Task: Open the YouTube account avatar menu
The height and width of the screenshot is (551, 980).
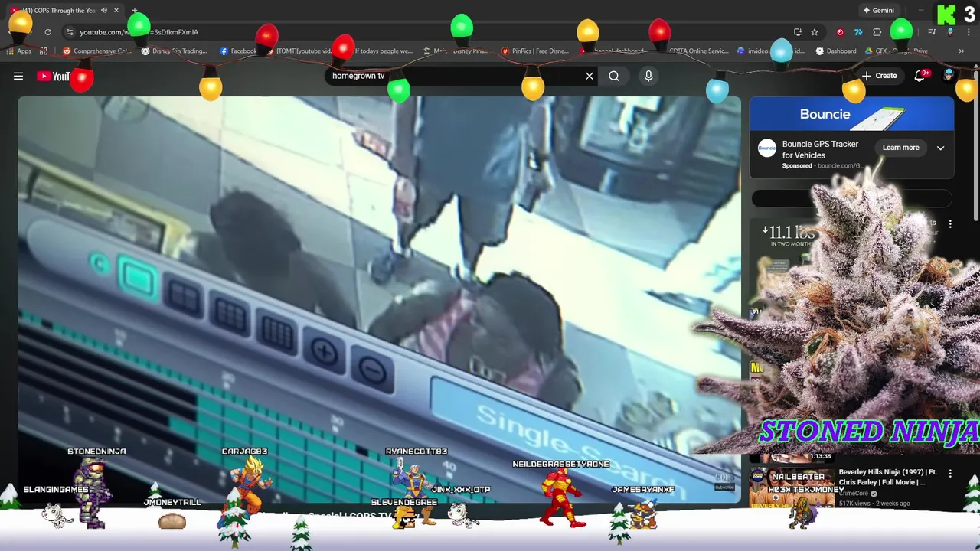Action: [x=949, y=76]
